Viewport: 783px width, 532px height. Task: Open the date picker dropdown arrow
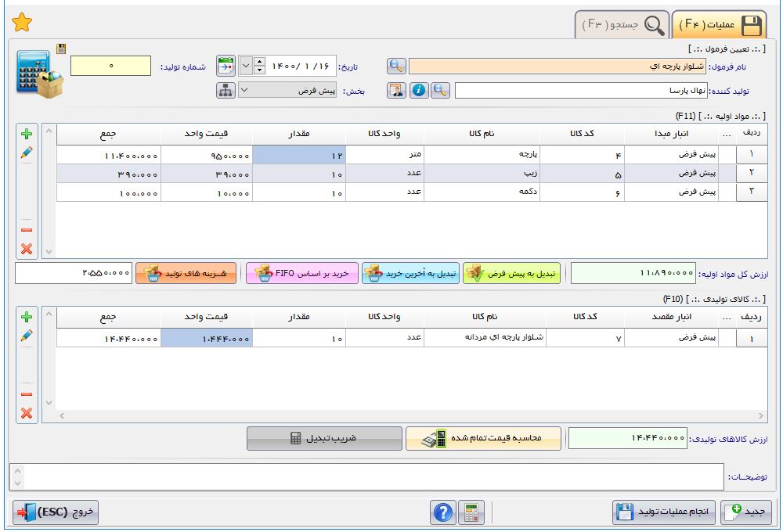(x=246, y=66)
